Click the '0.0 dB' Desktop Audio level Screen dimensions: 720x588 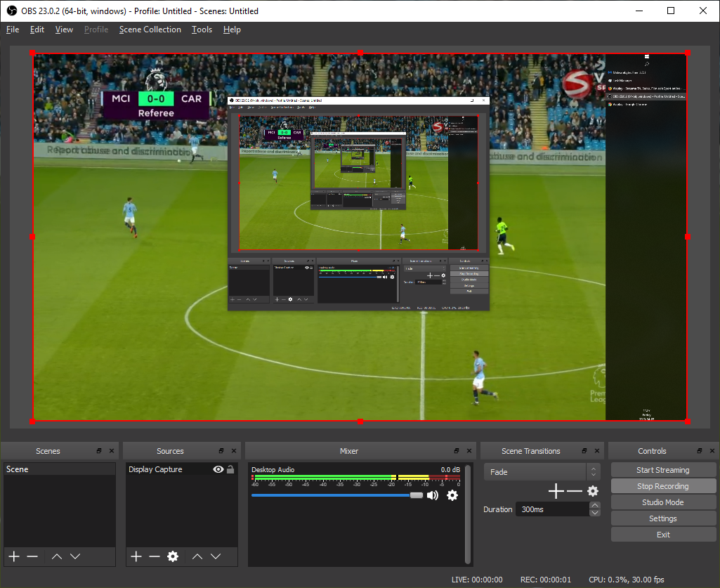coord(450,469)
